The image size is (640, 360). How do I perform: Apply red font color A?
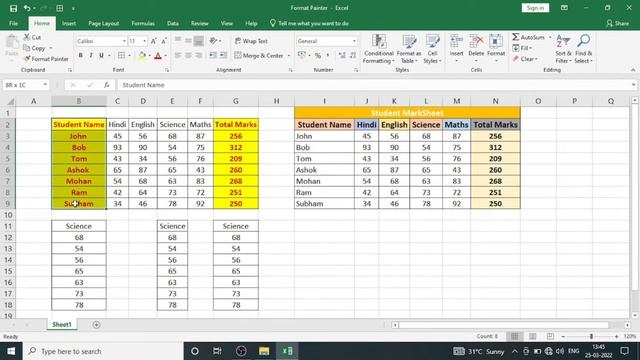(158, 56)
